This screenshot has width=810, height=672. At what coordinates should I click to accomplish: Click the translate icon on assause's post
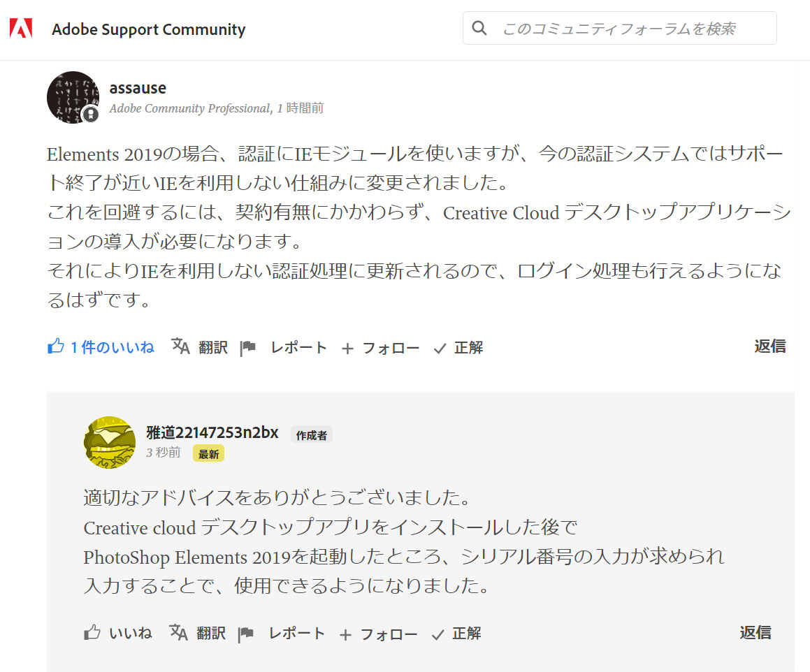[180, 346]
